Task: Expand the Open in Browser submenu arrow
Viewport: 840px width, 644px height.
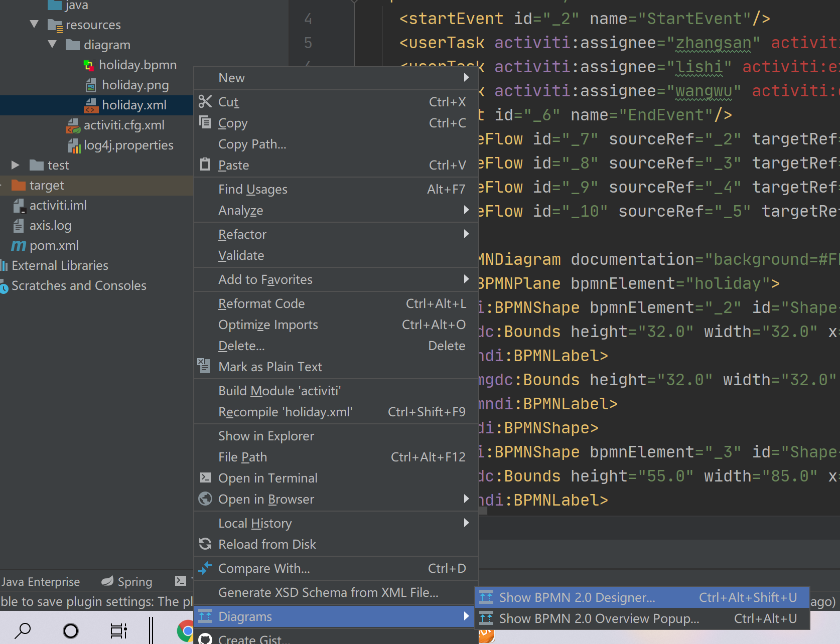Action: coord(467,499)
